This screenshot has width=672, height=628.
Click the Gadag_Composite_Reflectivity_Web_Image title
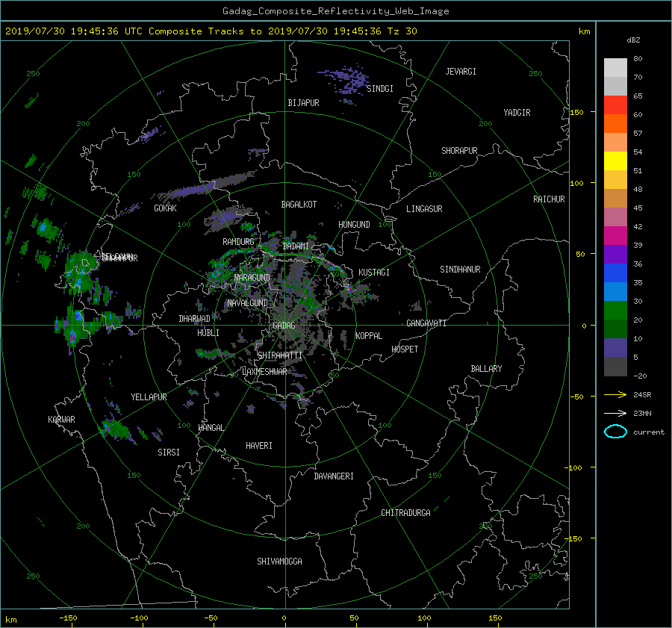[x=335, y=11]
